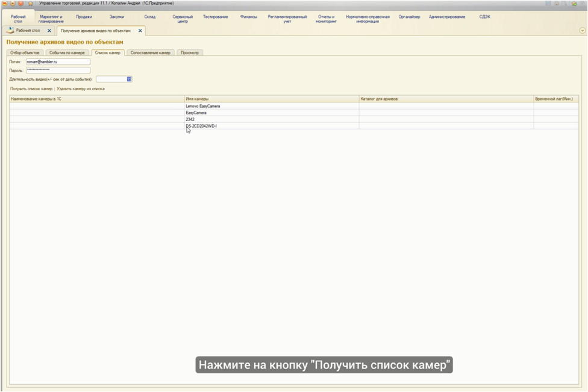This screenshot has width=588, height=392.
Task: Select the DS-2CD2042WD-I camera row
Action: tap(294, 126)
